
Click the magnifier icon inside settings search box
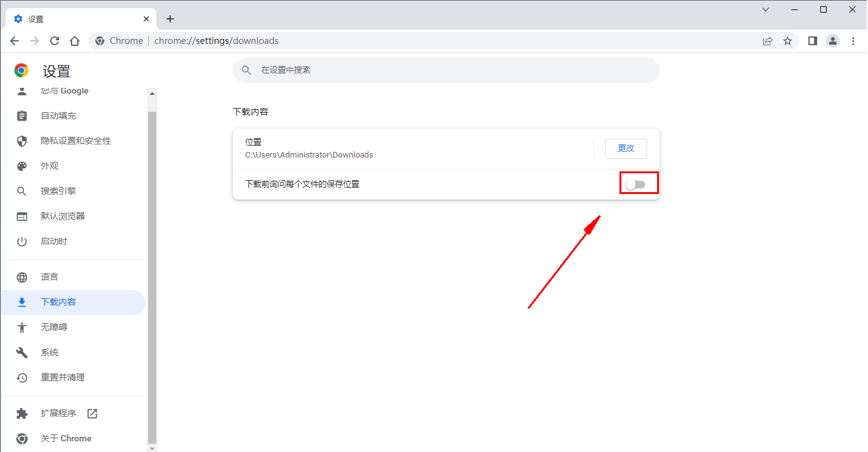(x=247, y=70)
